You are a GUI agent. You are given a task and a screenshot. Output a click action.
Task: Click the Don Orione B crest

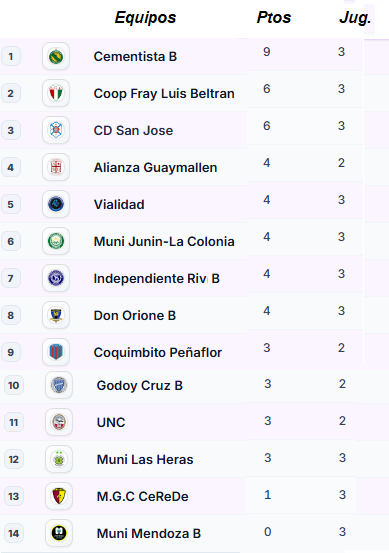coord(56,315)
